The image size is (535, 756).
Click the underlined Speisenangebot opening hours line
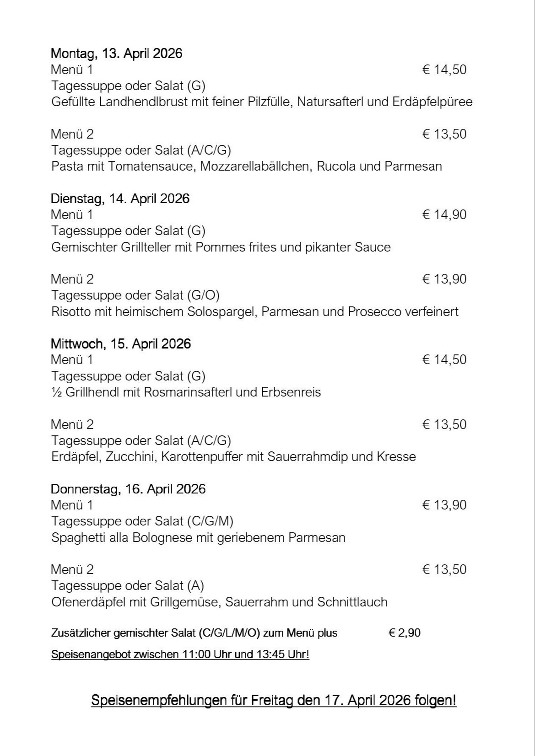[180, 654]
